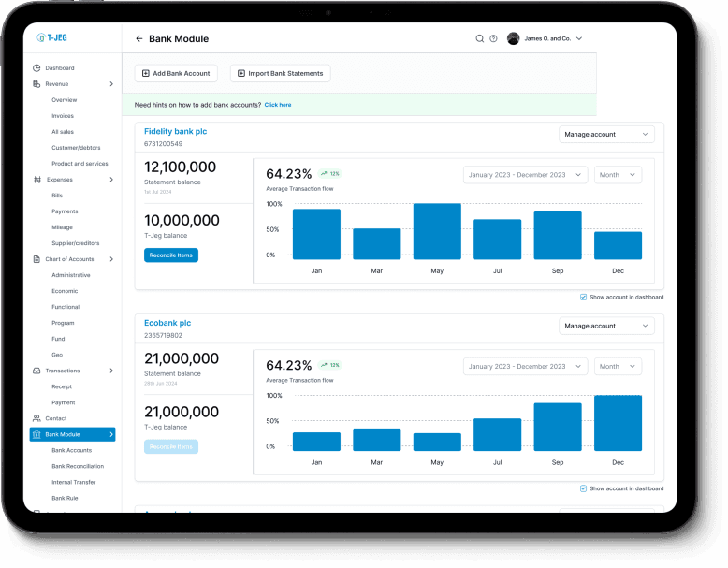Open search with the magnifier icon
Image resolution: width=728 pixels, height=568 pixels.
480,38
